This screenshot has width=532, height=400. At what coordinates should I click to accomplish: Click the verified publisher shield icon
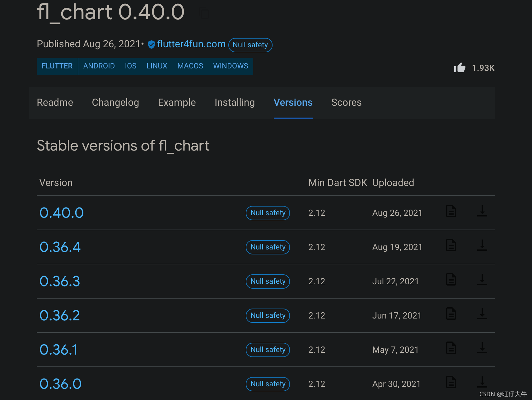coord(152,44)
